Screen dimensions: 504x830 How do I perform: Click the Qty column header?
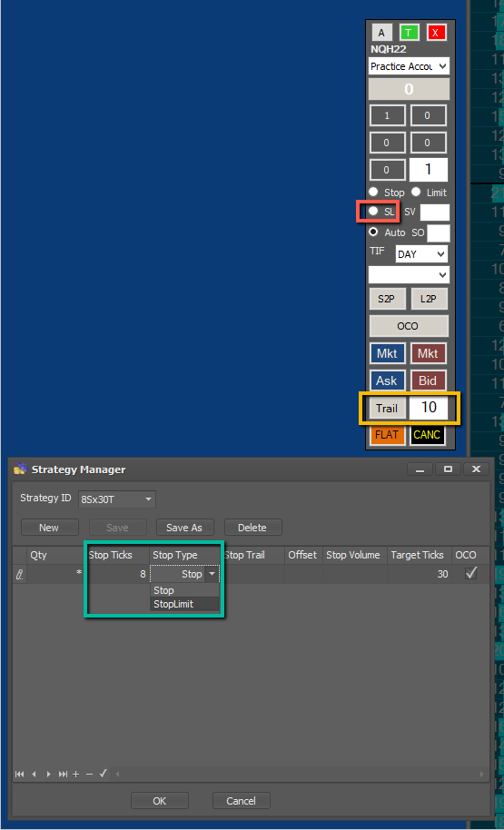click(x=55, y=555)
